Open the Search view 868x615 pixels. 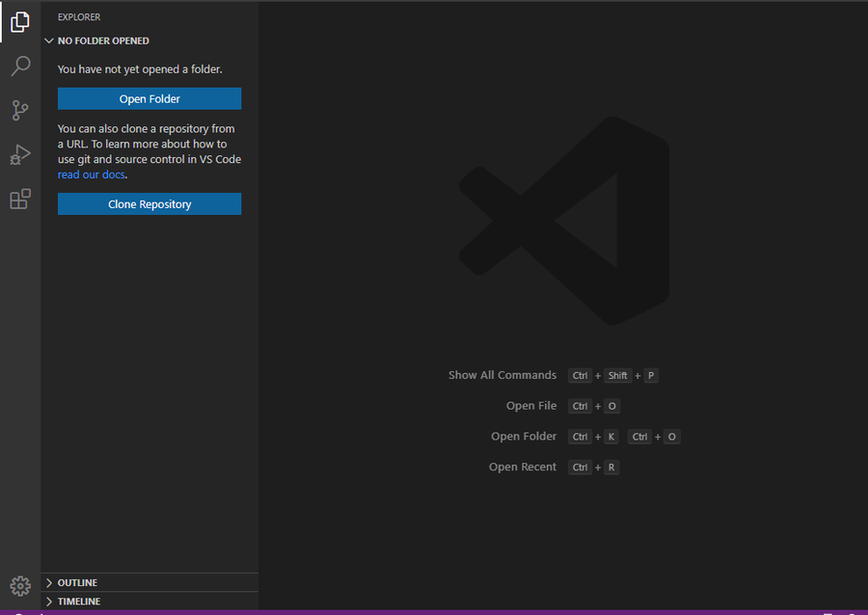pyautogui.click(x=20, y=66)
